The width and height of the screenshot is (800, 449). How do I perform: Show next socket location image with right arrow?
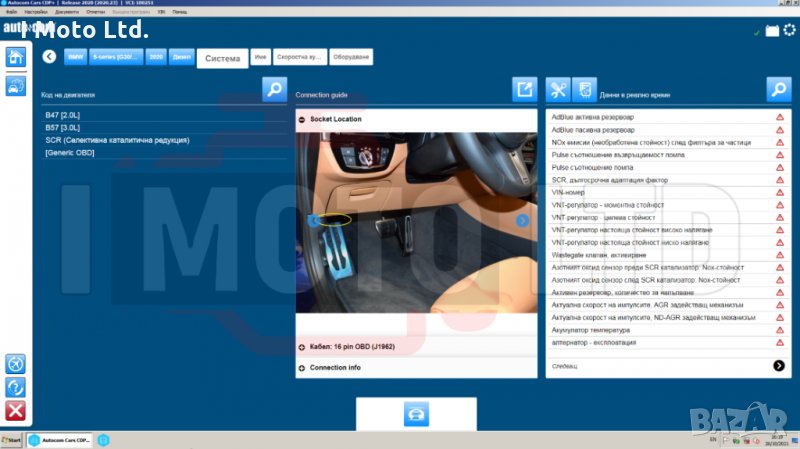point(522,221)
